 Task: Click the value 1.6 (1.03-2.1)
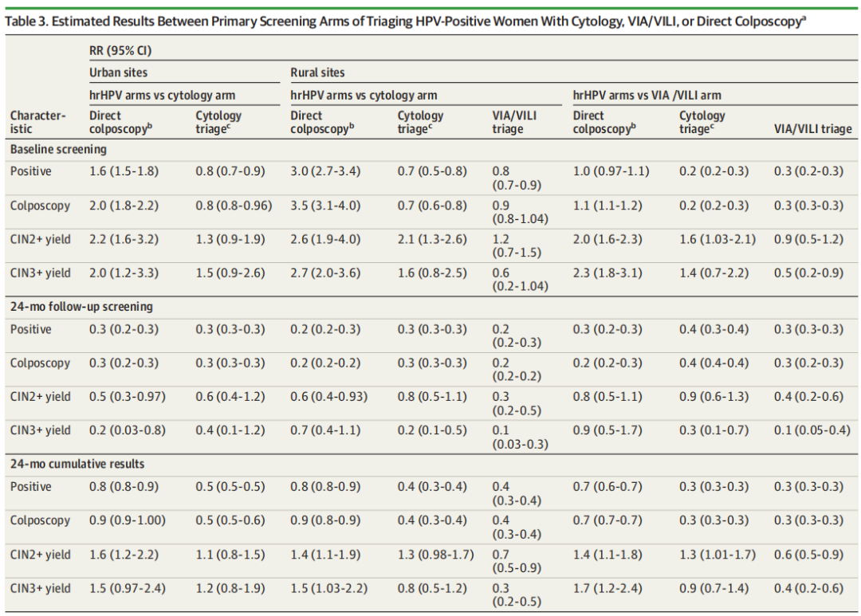(x=717, y=239)
